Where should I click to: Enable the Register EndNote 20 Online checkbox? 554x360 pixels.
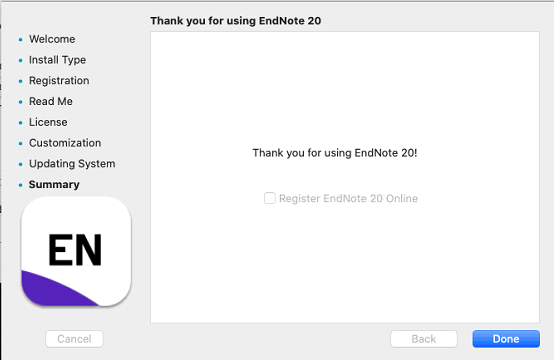(270, 198)
